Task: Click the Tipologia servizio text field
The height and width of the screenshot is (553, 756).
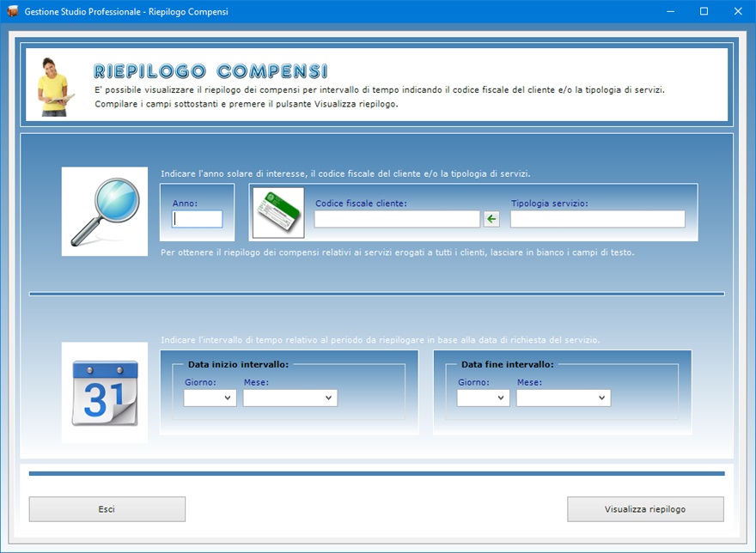Action: point(598,219)
